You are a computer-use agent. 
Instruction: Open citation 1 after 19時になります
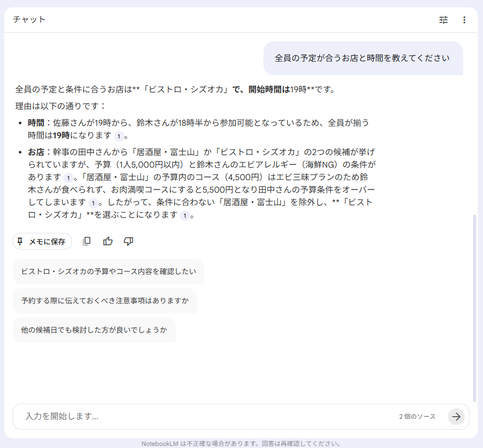(x=119, y=136)
